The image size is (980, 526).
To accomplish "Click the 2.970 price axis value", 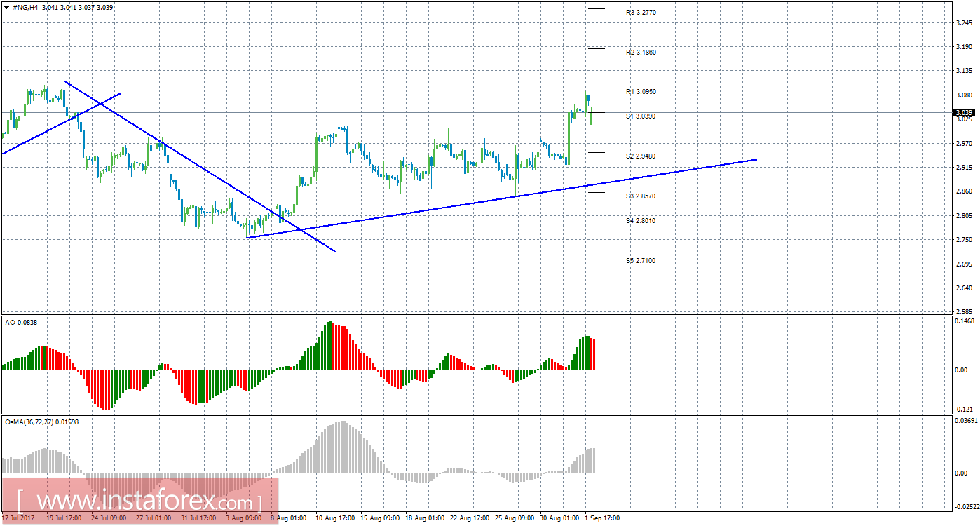I will [x=963, y=144].
